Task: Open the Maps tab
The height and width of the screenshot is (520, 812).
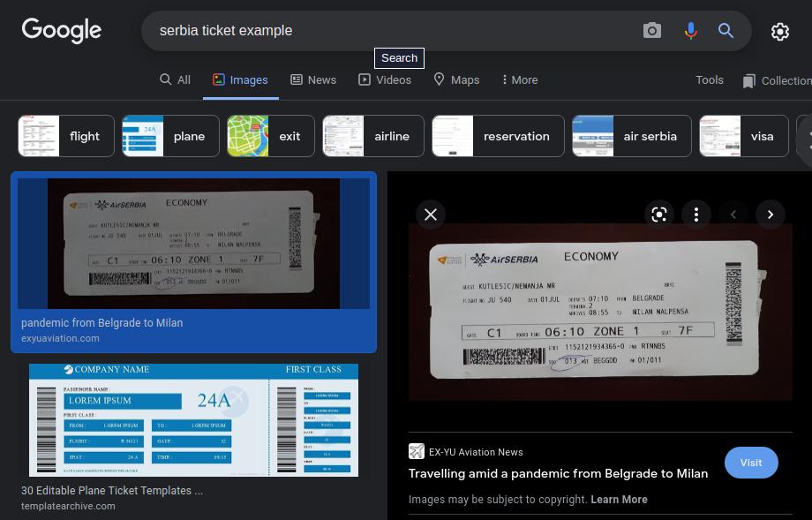Action: [x=456, y=79]
